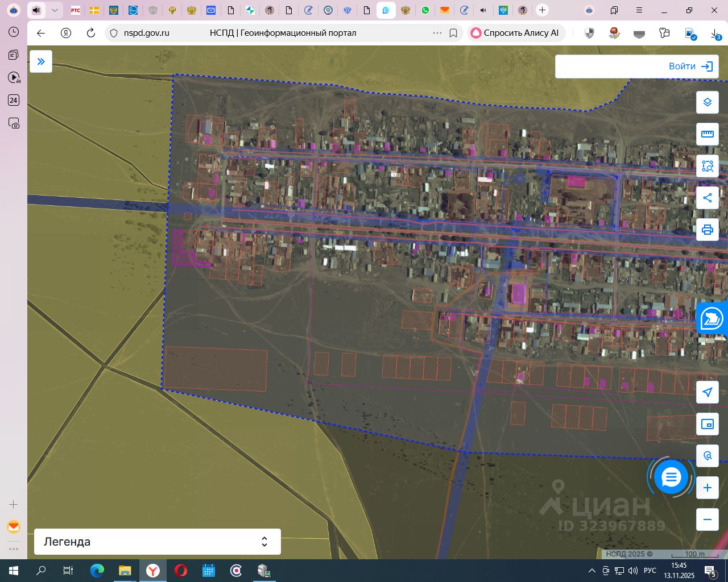Click Спросить Алису AI button
Image resolution: width=728 pixels, height=582 pixels.
click(x=515, y=33)
